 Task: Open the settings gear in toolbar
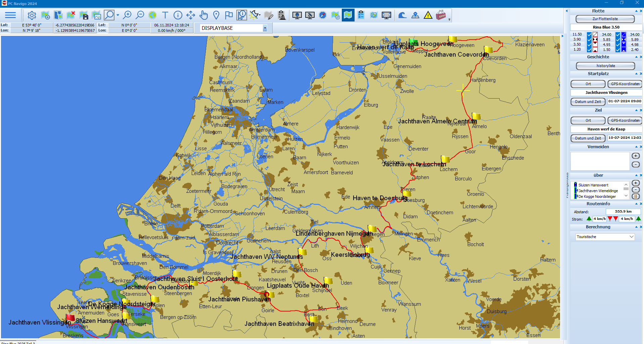32,15
